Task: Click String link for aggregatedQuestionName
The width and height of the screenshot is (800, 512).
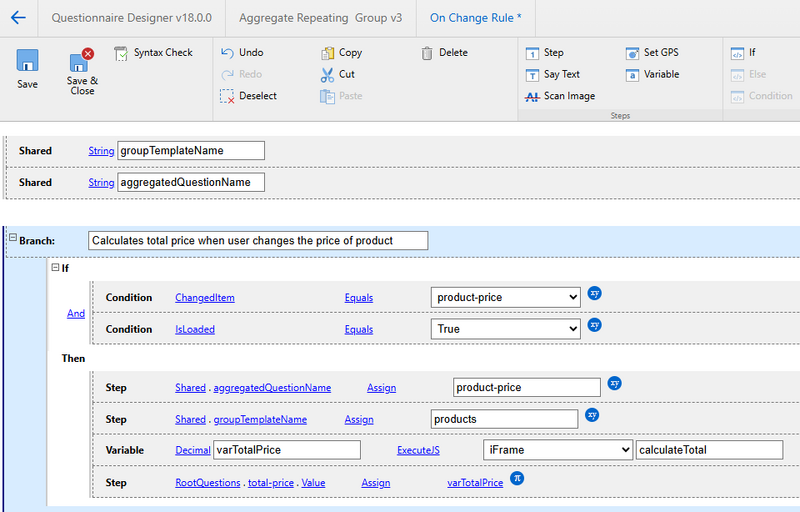Action: 101,183
